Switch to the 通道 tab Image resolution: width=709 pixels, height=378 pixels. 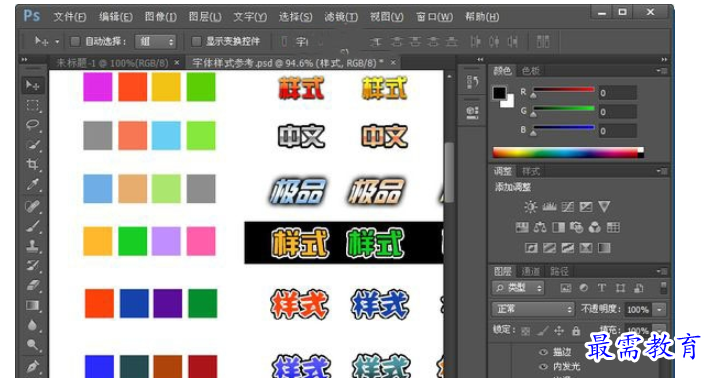coord(530,271)
